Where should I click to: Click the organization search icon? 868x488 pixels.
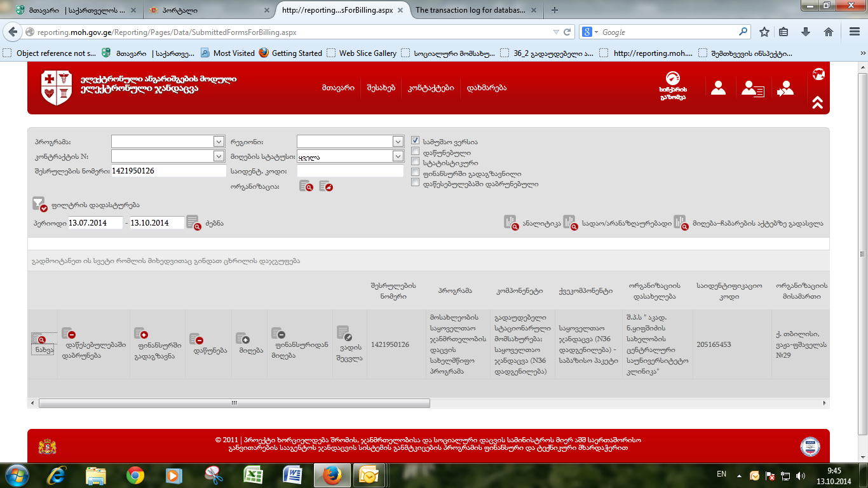point(306,186)
